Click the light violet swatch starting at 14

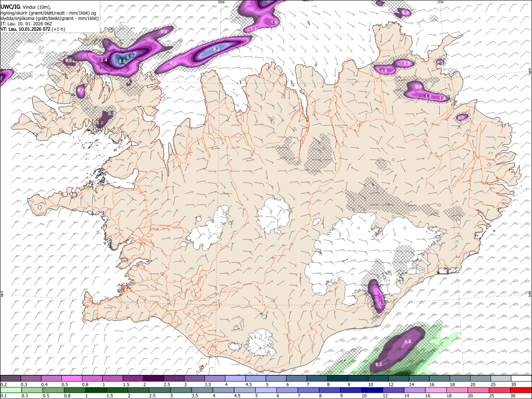[414, 390]
